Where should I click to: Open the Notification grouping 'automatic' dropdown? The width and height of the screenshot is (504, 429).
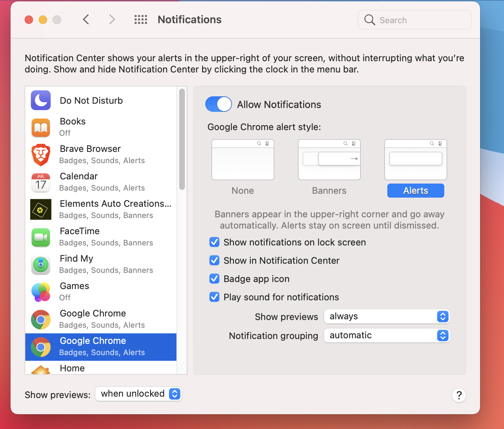tap(387, 335)
